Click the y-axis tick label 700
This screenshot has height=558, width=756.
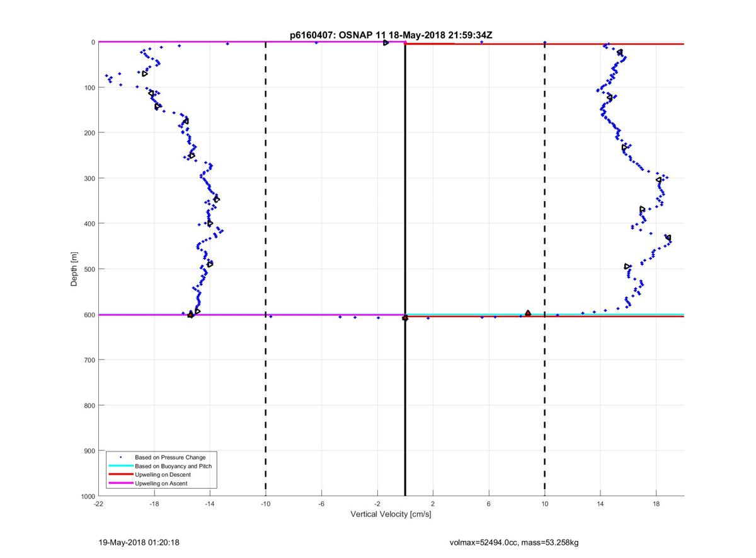coord(89,360)
